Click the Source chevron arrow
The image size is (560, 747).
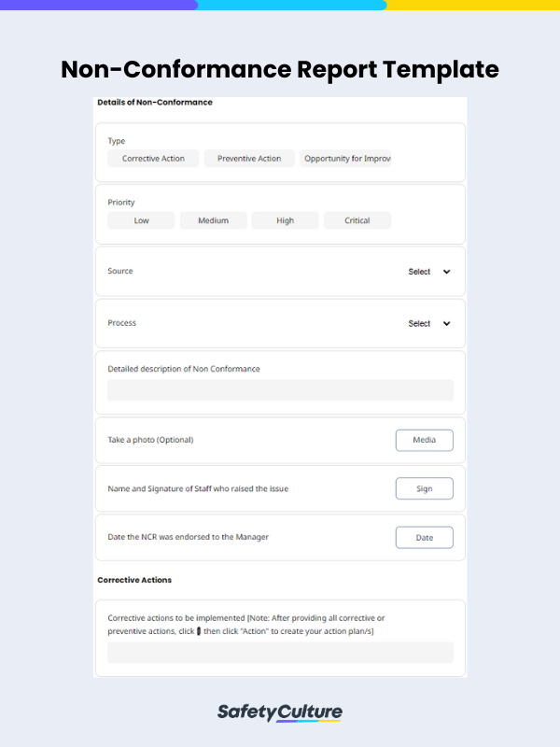446,272
